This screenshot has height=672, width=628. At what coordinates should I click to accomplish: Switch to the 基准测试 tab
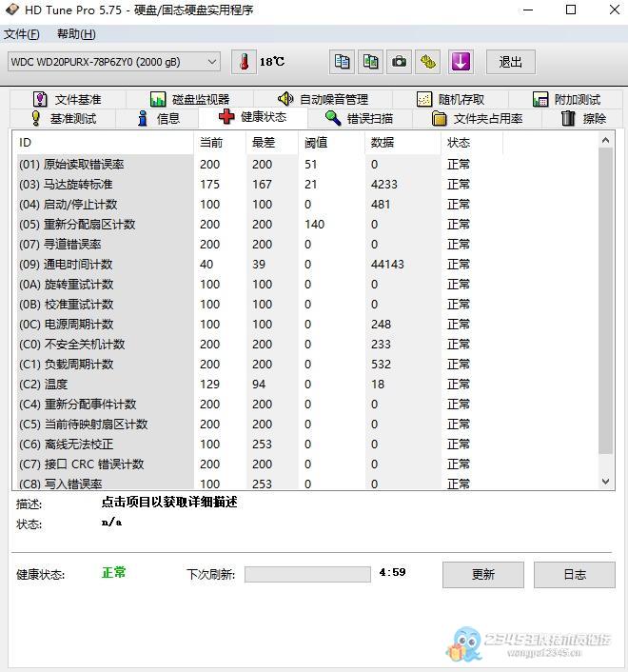63,119
